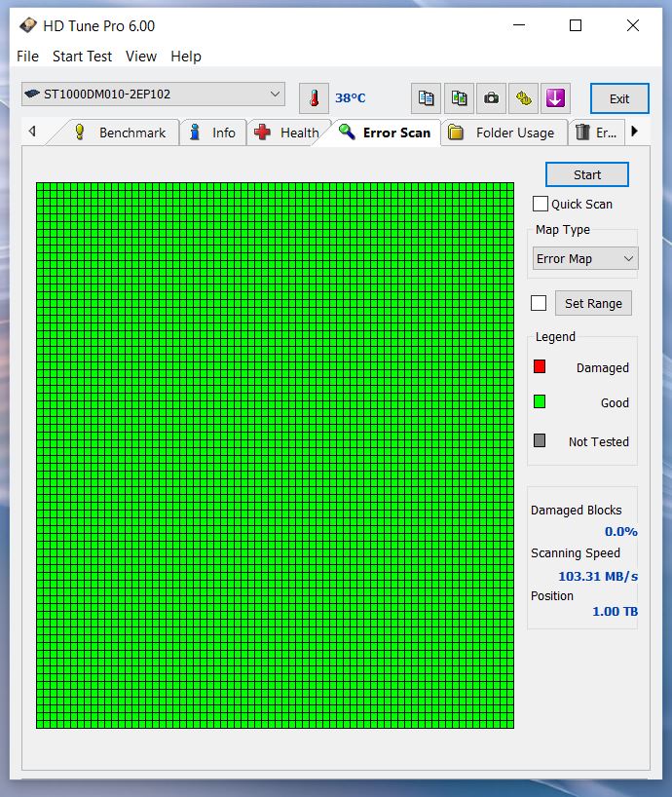Switch to the Folder Usage tab
This screenshot has width=672, height=797.
pyautogui.click(x=503, y=133)
